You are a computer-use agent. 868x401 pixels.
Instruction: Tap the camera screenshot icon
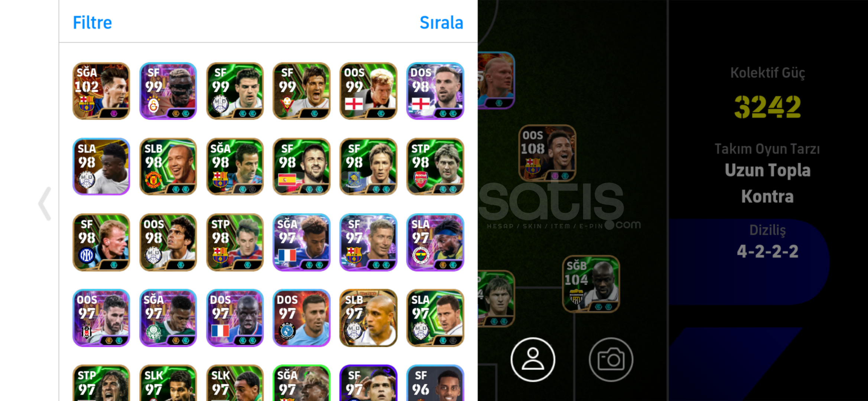(x=611, y=359)
